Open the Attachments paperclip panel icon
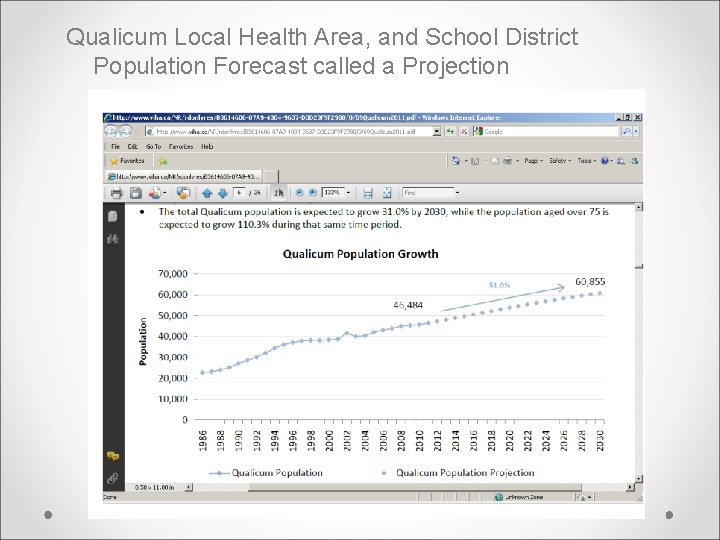 tap(113, 478)
